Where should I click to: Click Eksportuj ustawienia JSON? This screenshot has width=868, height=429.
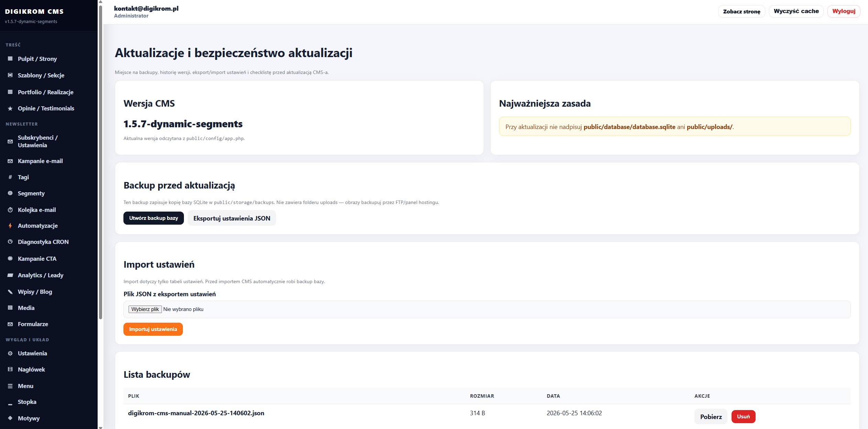[232, 218]
